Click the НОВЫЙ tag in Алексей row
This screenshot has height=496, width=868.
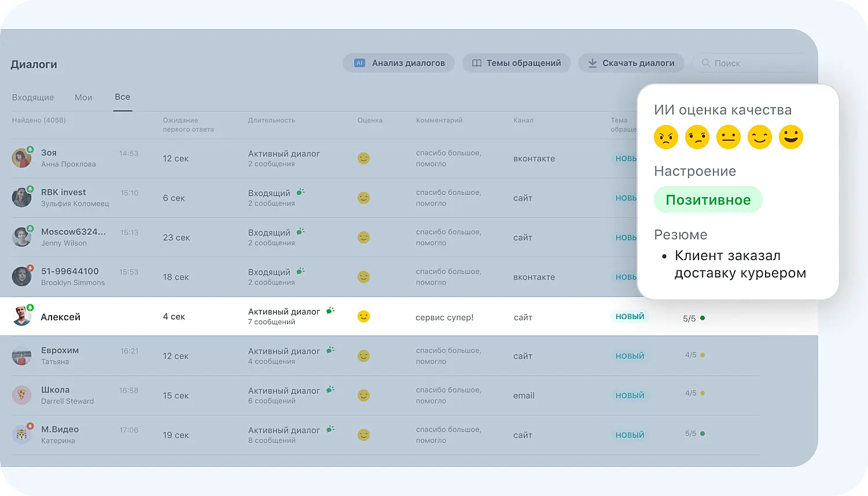coord(630,317)
